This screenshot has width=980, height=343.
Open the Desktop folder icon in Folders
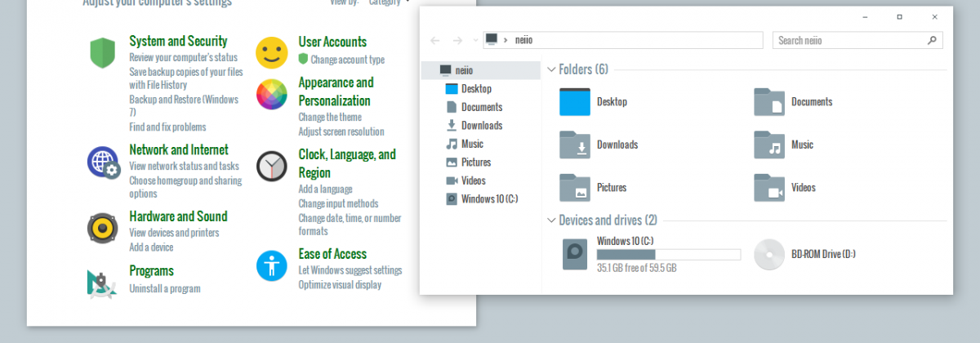[x=575, y=101]
